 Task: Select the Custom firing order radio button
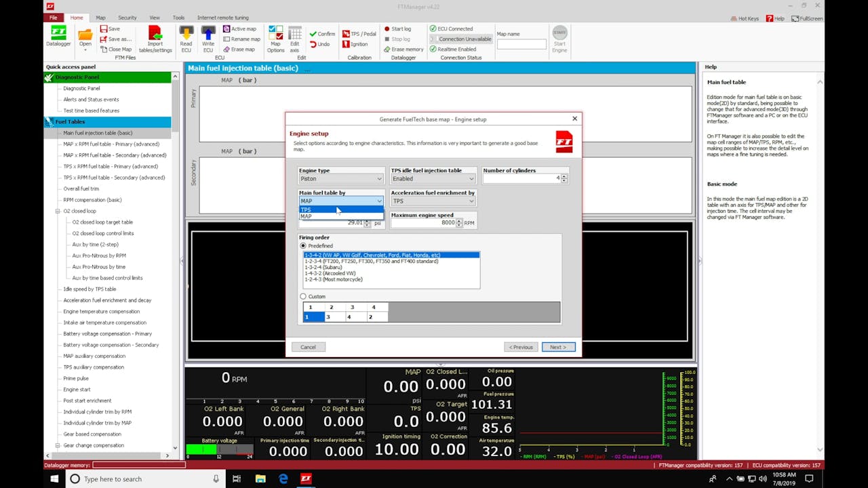[x=303, y=296]
